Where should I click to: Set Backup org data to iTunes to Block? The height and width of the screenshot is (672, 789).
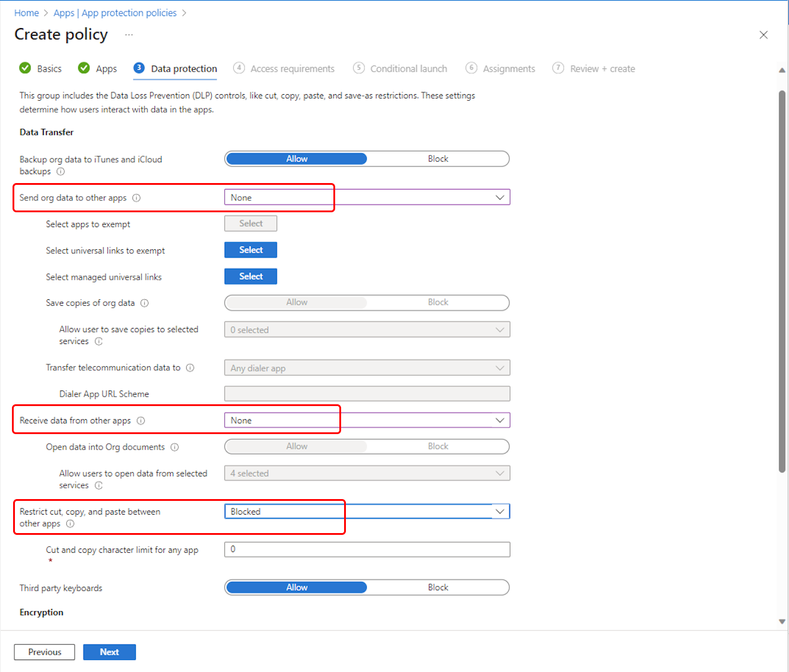click(438, 159)
